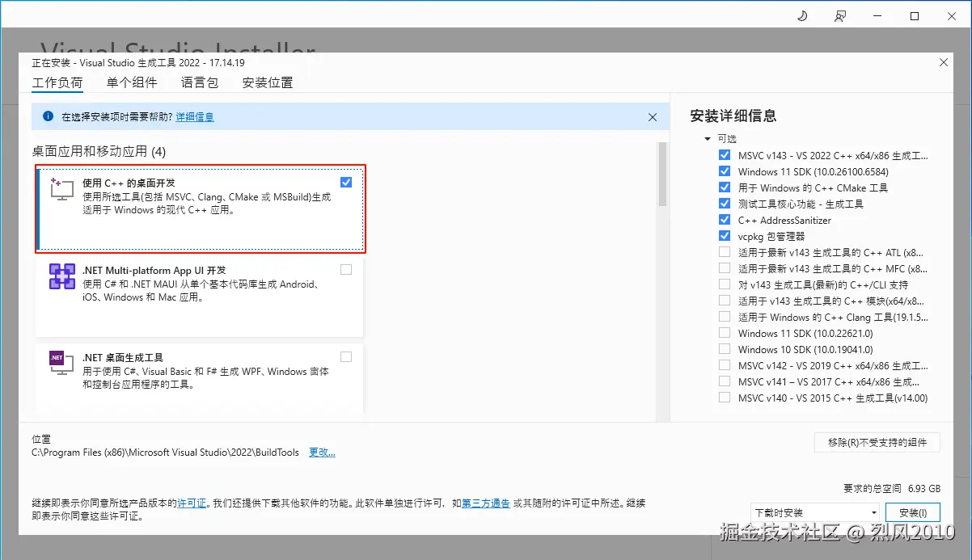Collapse the 可选 section expander
The height and width of the screenshot is (560, 972).
tap(708, 139)
